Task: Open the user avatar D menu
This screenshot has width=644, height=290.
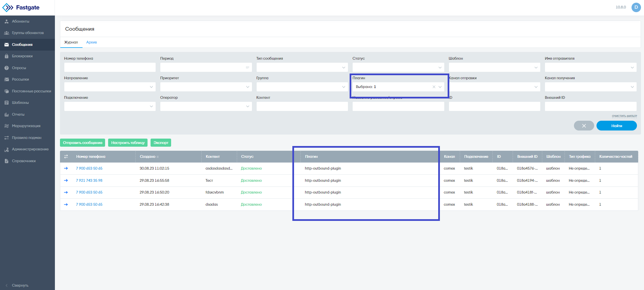Action: [636, 7]
